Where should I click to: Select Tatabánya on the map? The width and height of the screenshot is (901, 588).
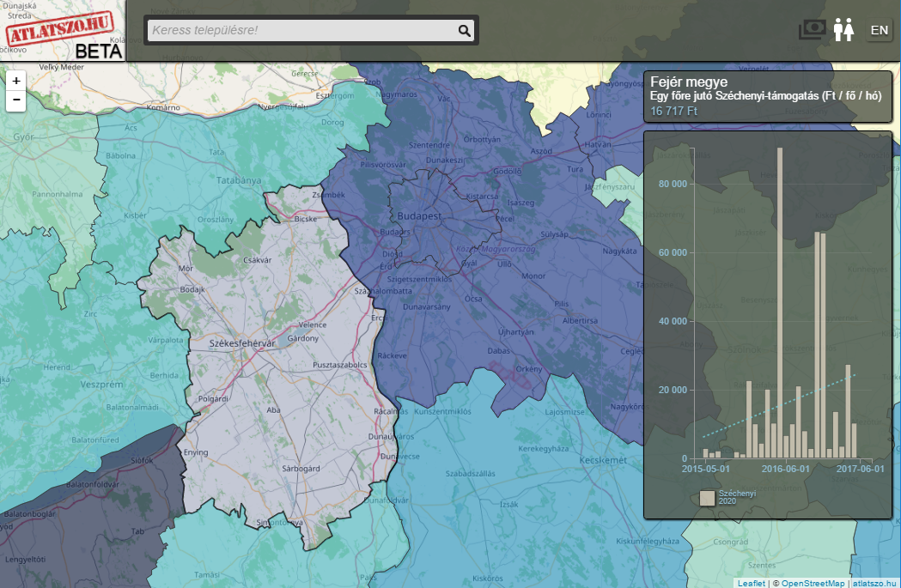point(216,180)
